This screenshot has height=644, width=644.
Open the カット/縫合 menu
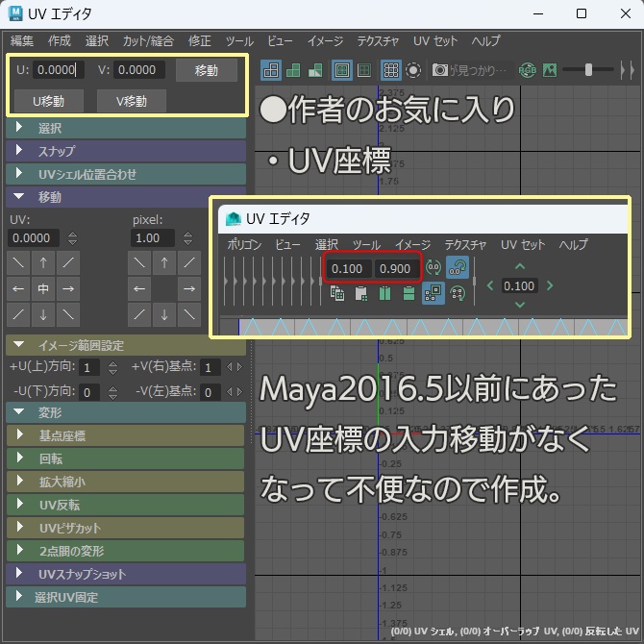[x=148, y=40]
